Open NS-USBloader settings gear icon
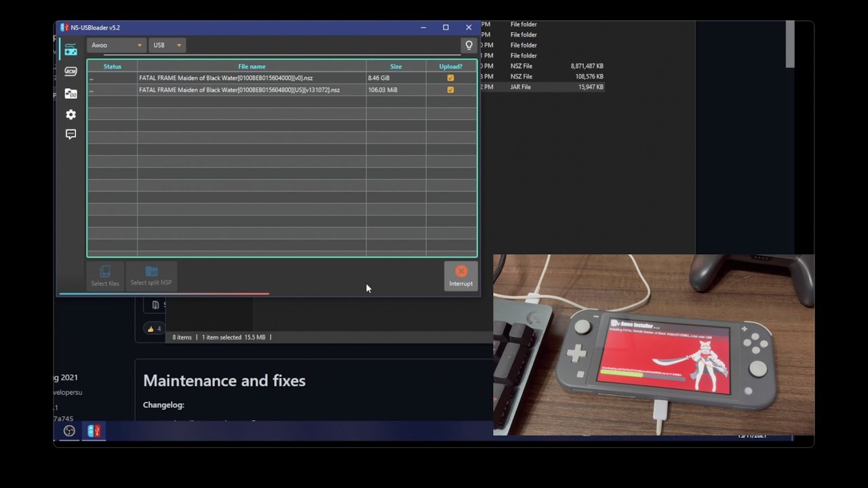 (71, 115)
